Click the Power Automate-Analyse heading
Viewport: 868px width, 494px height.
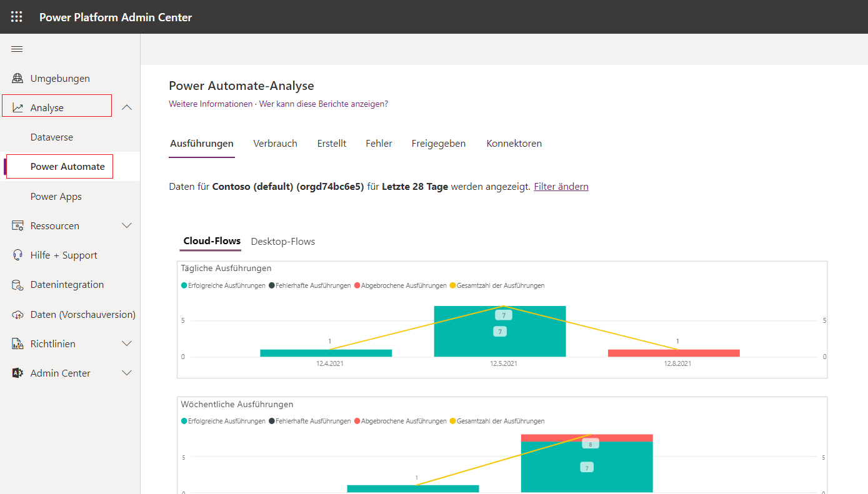[241, 86]
